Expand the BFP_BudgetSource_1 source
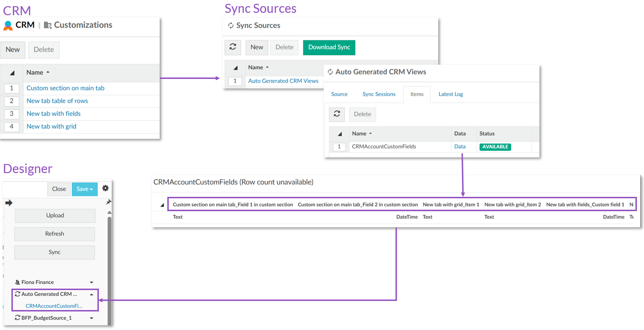 (92, 318)
